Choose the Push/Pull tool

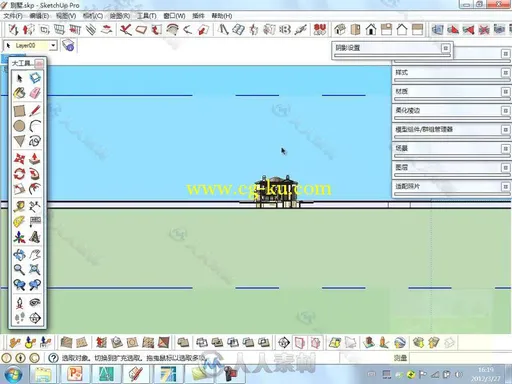35,159
